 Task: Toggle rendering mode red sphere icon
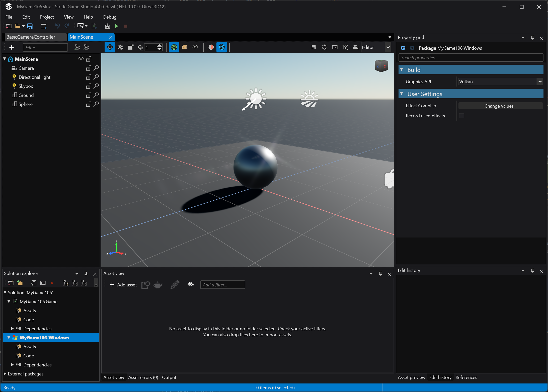211,47
